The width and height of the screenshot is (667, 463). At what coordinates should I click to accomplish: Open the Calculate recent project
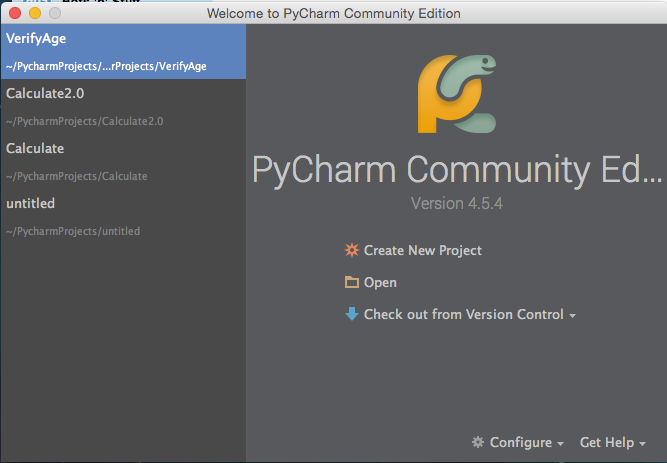point(123,161)
